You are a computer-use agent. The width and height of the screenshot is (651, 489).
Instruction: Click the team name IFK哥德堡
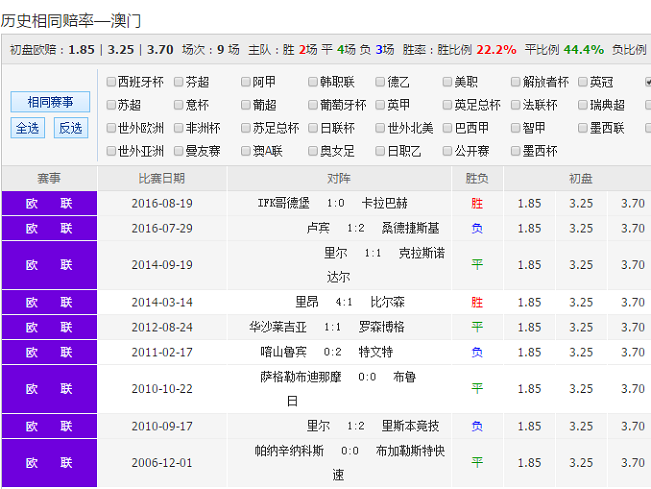pos(284,203)
